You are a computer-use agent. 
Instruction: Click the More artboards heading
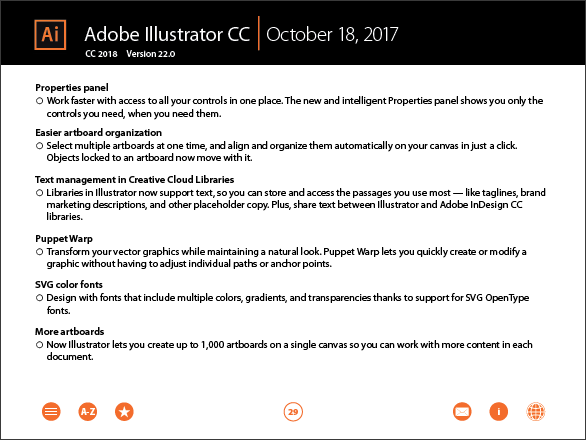pyautogui.click(x=70, y=332)
